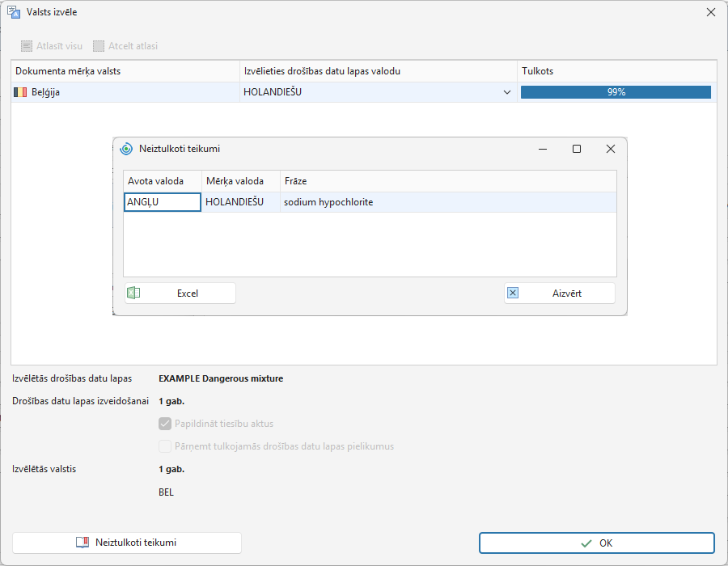Screen dimensions: 728x566
Task: Click the Valsts izvēle window icon
Action: pyautogui.click(x=14, y=12)
